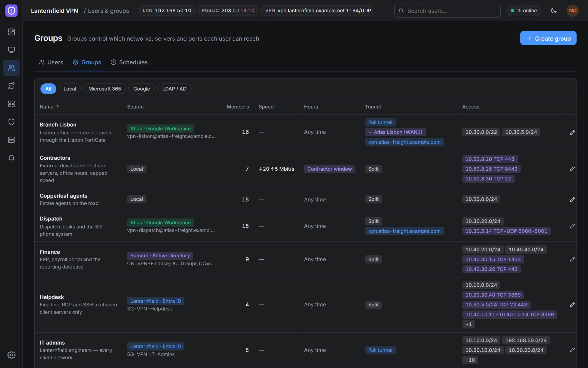Image resolution: width=588 pixels, height=368 pixels.
Task: Open the dashboard grid icon in sidebar
Action: tap(11, 32)
